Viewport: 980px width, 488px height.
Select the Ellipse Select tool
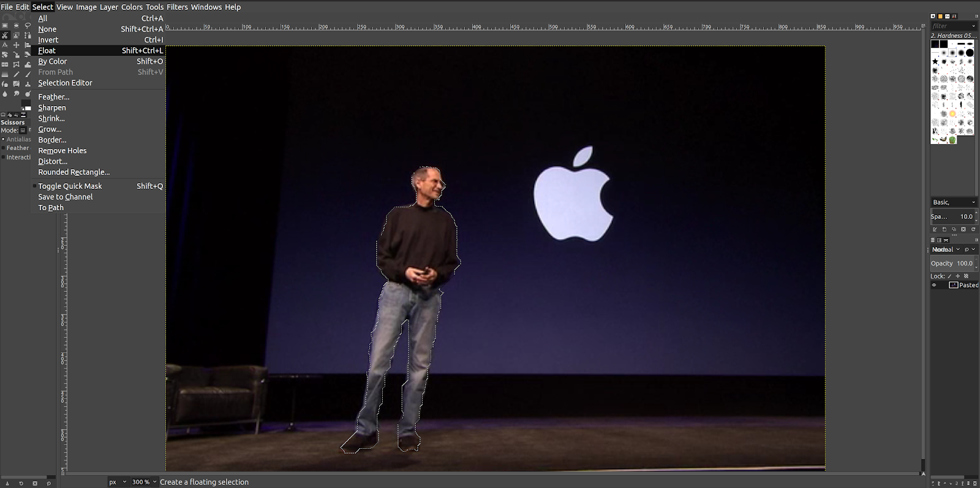click(17, 26)
